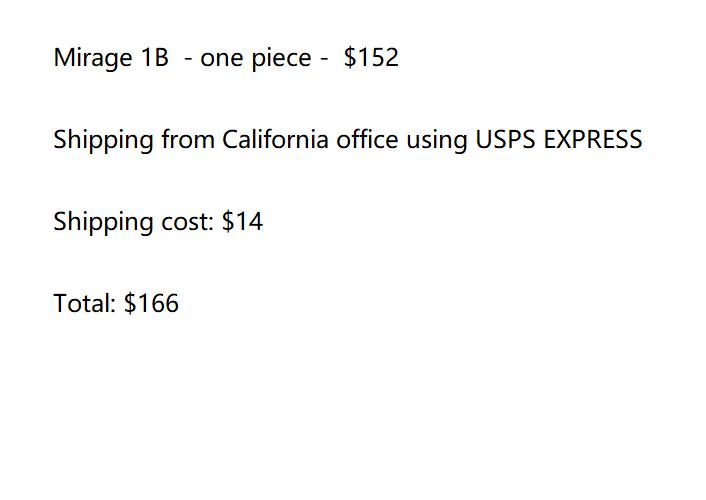This screenshot has width=706, height=500.
Task: Click the word 'Mirage'
Action: tap(93, 58)
